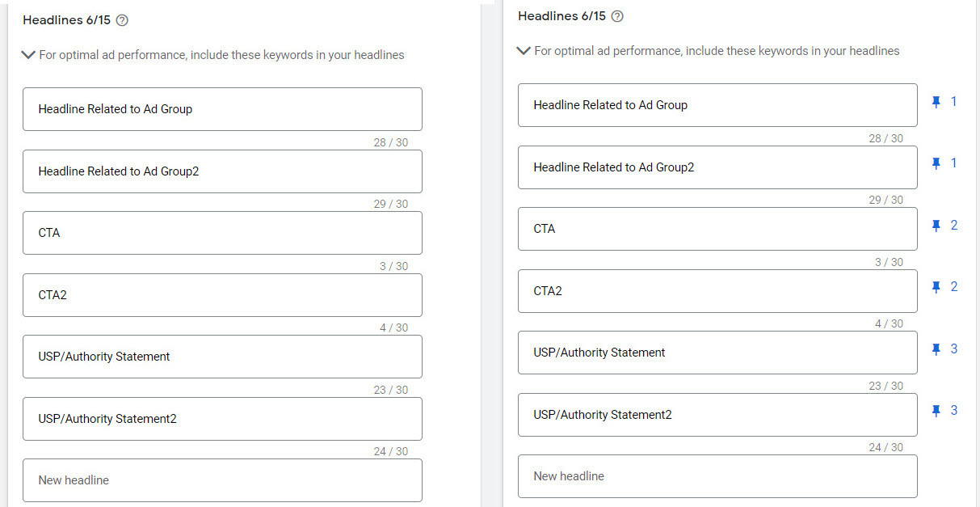Screen dimensions: 980x507
Task: Select USP/Authority Statement field in the left panel
Action: pos(222,357)
